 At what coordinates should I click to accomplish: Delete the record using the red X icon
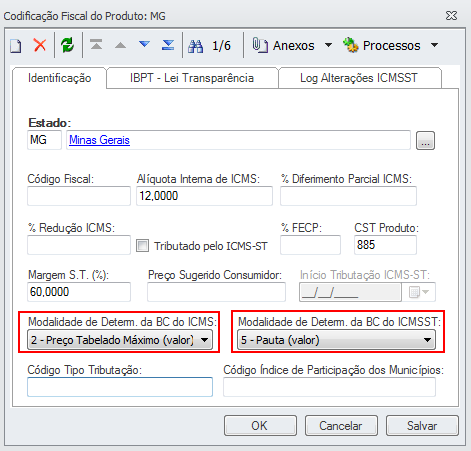click(x=40, y=45)
